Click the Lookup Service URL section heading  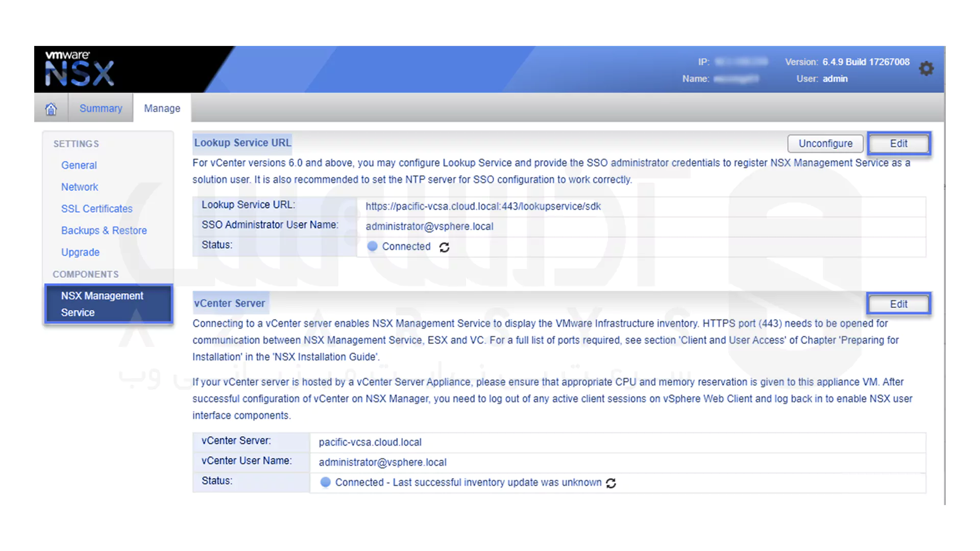point(242,143)
